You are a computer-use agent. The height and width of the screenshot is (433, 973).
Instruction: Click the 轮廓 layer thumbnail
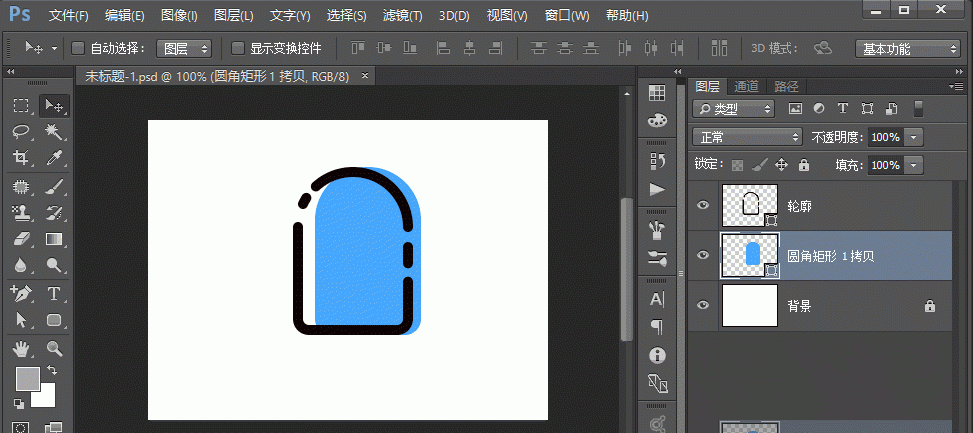point(749,205)
